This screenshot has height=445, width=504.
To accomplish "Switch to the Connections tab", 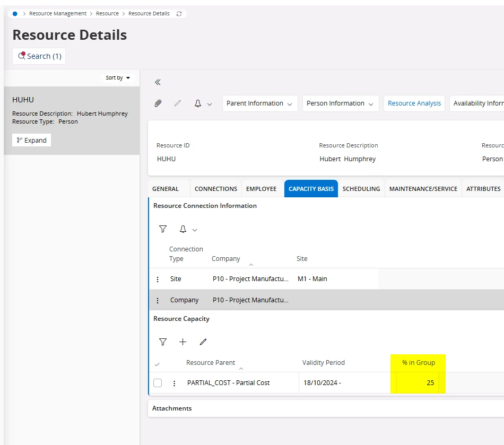I will pos(215,189).
